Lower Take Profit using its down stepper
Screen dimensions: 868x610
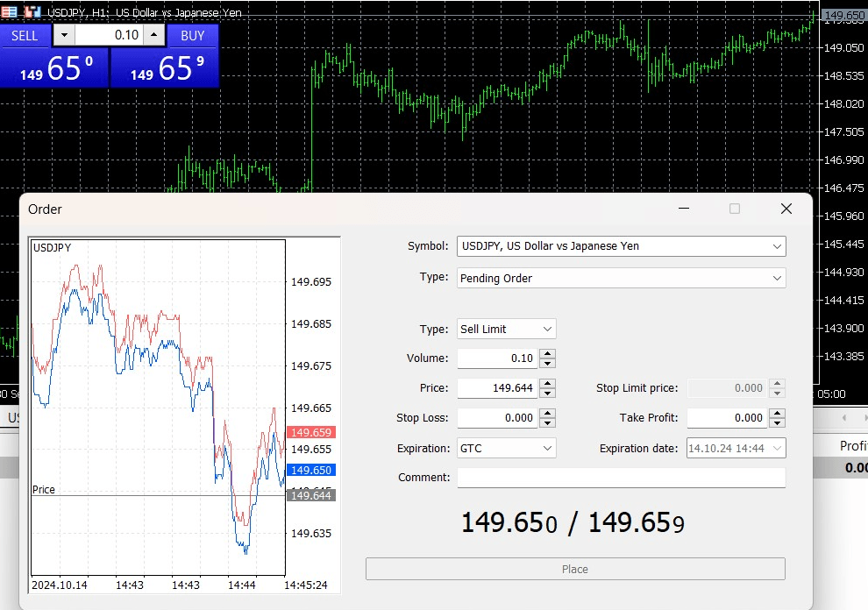[x=777, y=422]
